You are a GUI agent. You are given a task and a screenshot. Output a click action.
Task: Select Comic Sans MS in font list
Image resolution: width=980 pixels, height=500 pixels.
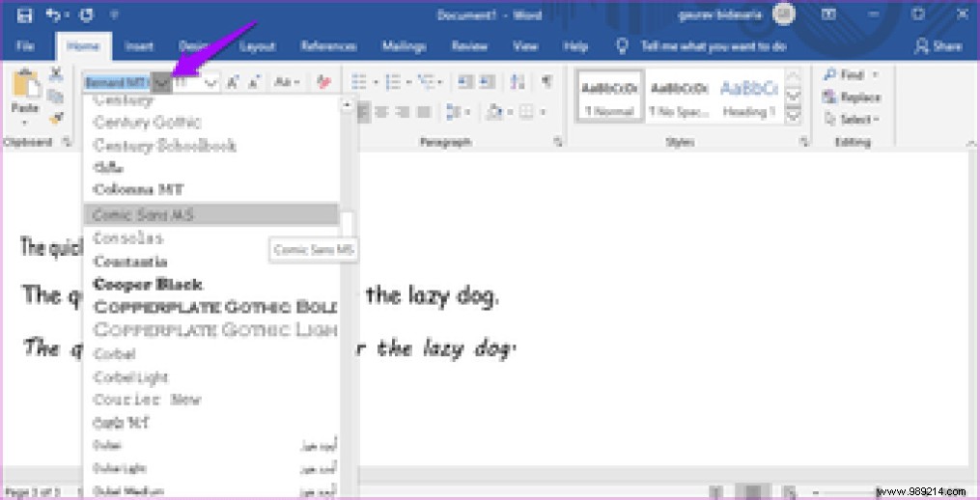(211, 214)
